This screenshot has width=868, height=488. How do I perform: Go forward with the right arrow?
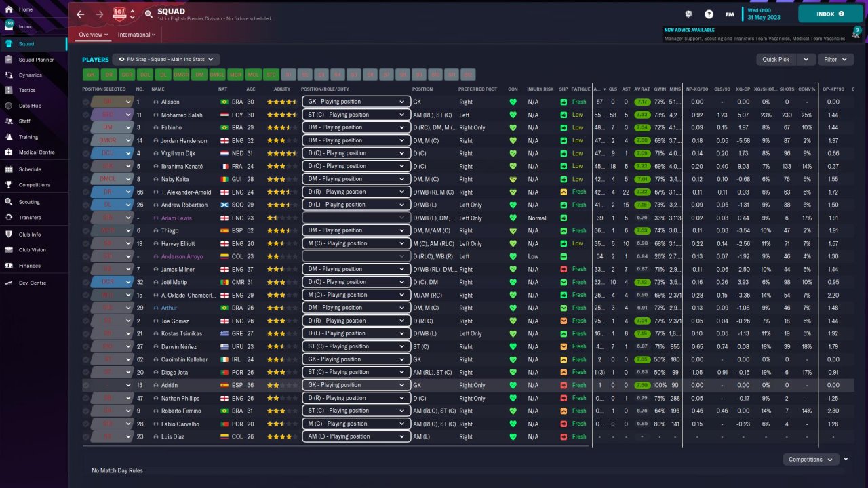pos(100,14)
